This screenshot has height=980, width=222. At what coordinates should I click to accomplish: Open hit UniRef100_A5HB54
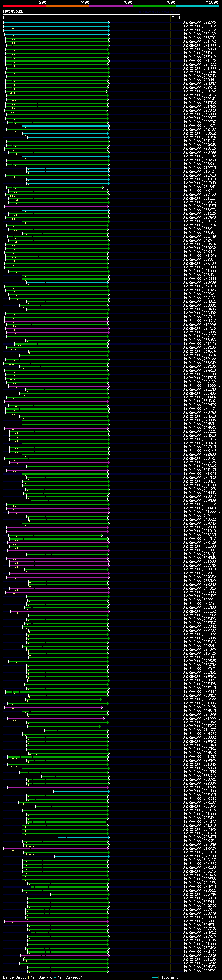[x=199, y=424]
